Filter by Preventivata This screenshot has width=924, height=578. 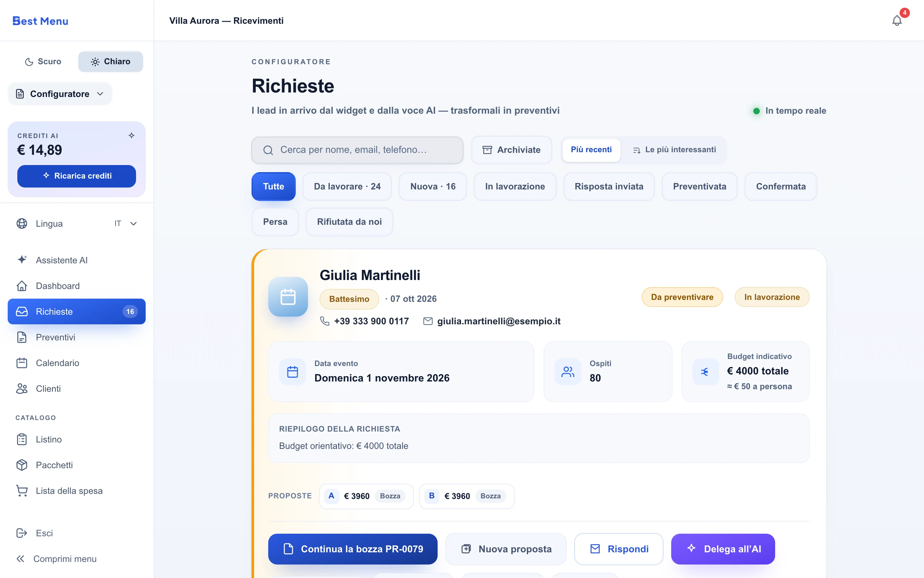point(699,187)
